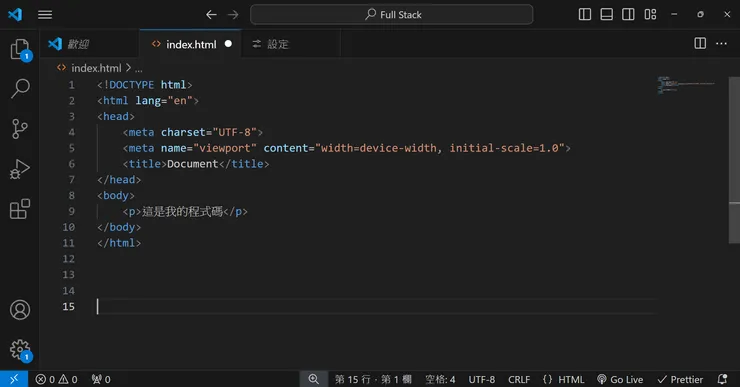Click the Full Stack command center search
The height and width of the screenshot is (387, 740).
tap(392, 15)
